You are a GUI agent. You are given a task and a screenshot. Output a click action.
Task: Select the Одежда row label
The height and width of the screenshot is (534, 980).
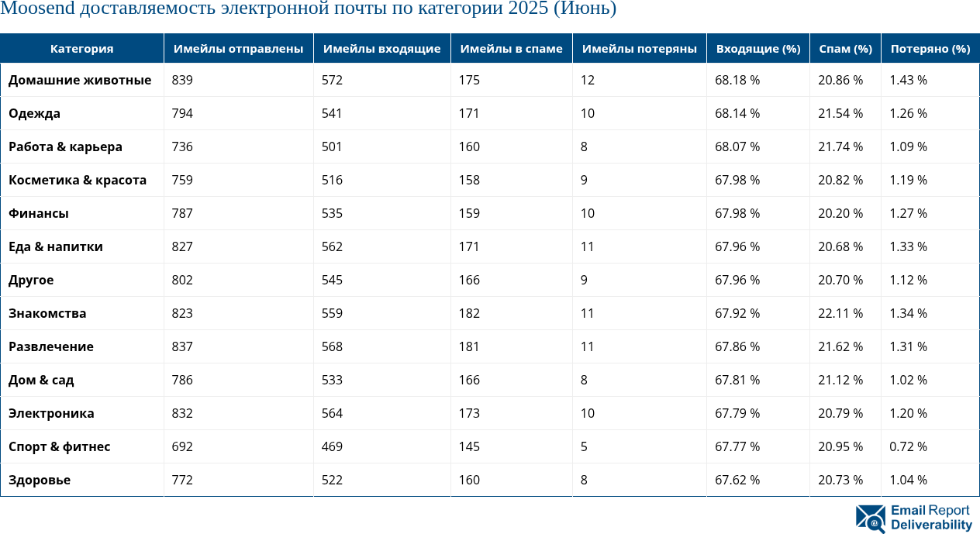[34, 113]
